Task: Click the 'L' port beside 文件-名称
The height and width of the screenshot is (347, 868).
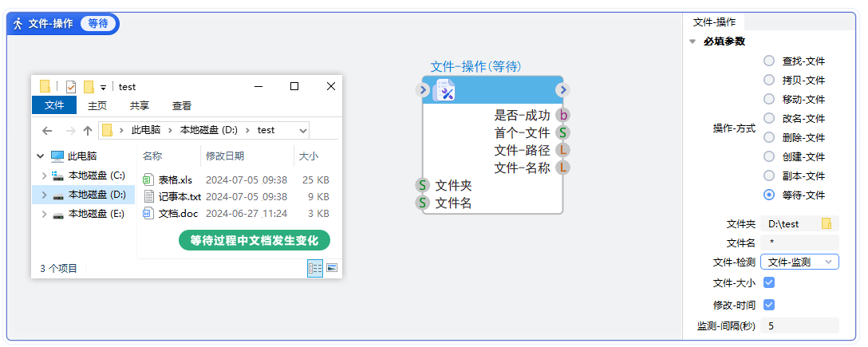Action: tap(563, 168)
